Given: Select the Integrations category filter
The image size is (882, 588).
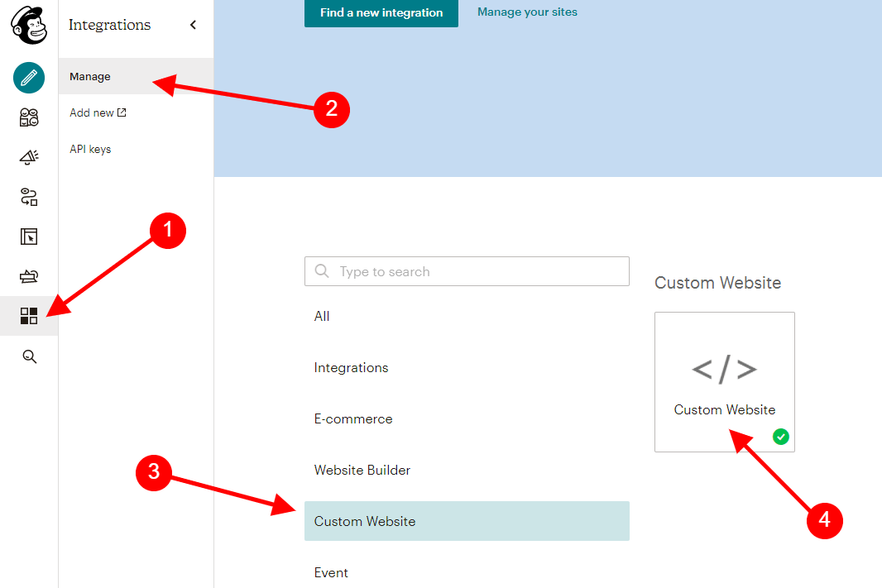Looking at the screenshot, I should click(467, 368).
